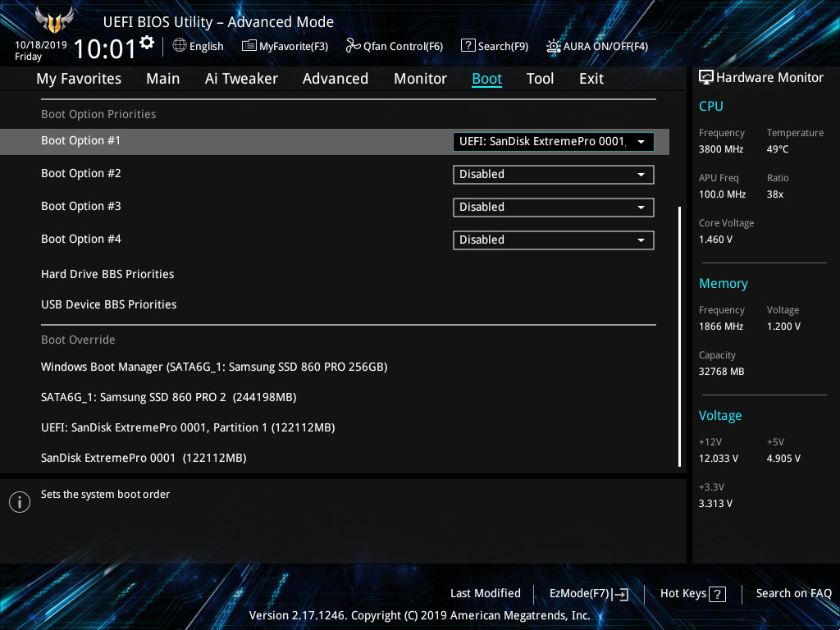The height and width of the screenshot is (630, 840).
Task: Click Search on FAQ
Action: [x=793, y=593]
